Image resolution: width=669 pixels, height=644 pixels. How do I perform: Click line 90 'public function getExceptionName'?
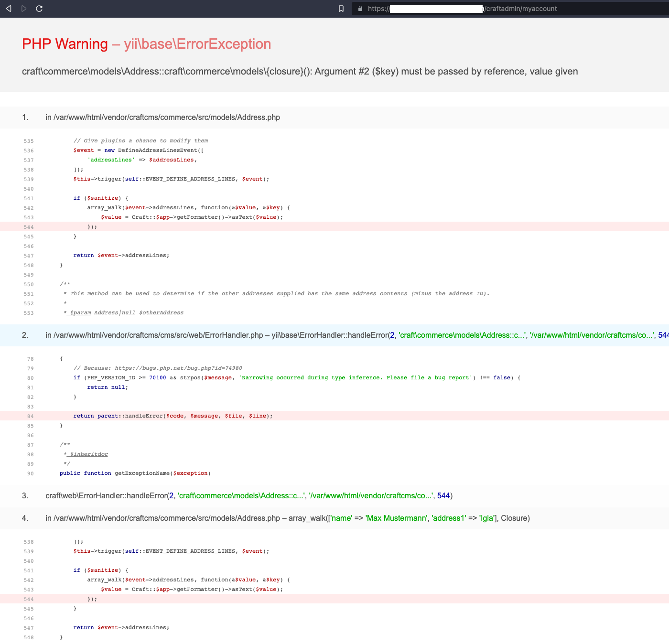tap(135, 473)
